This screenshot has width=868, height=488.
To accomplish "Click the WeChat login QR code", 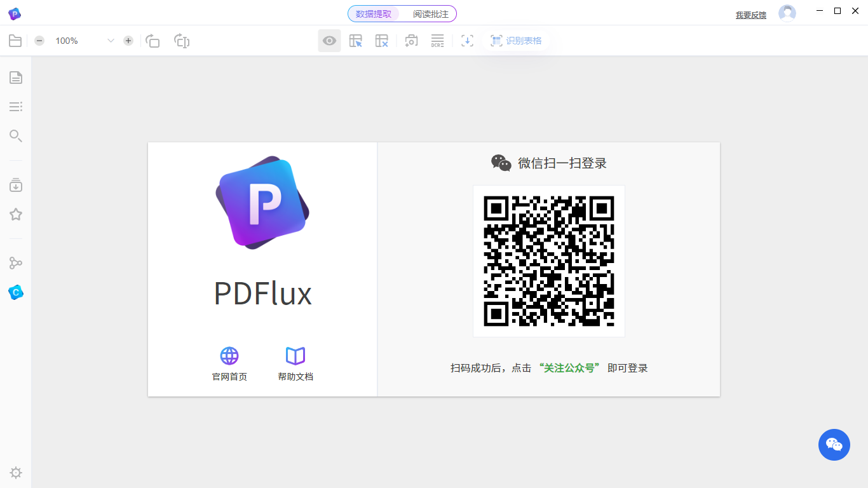I will pos(549,261).
